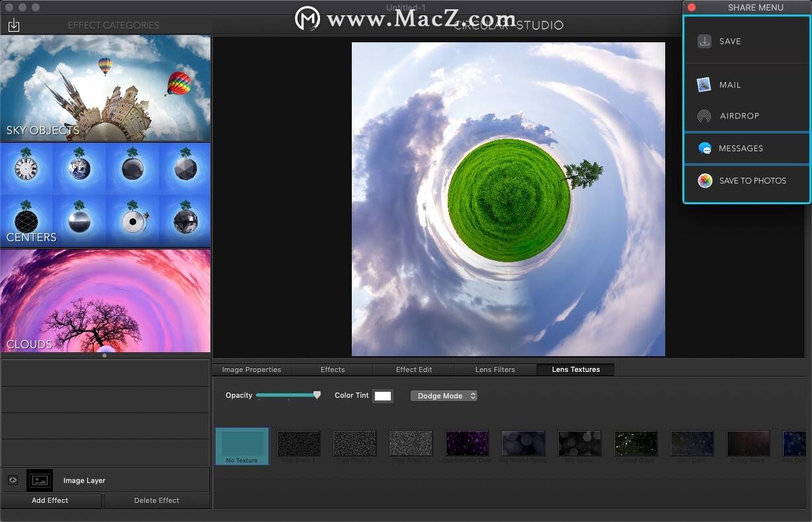The height and width of the screenshot is (522, 812).
Task: Open the Clouds effect category
Action: (105, 301)
